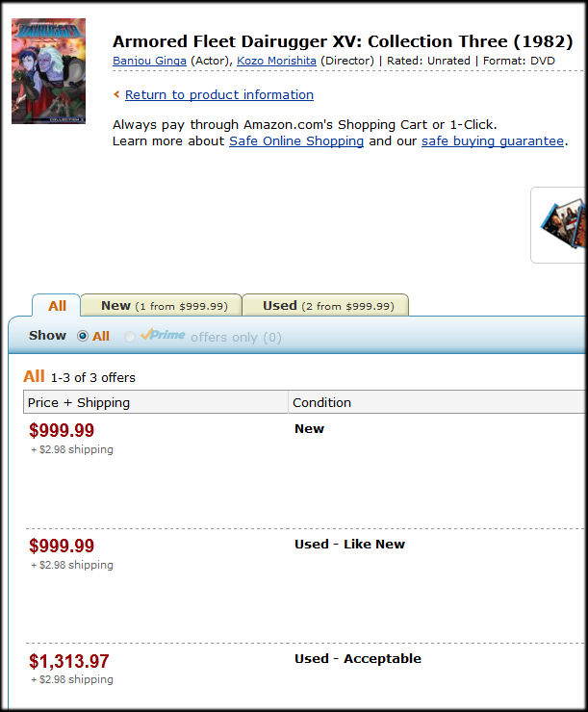Select the Prime offers only radio button

(x=130, y=337)
